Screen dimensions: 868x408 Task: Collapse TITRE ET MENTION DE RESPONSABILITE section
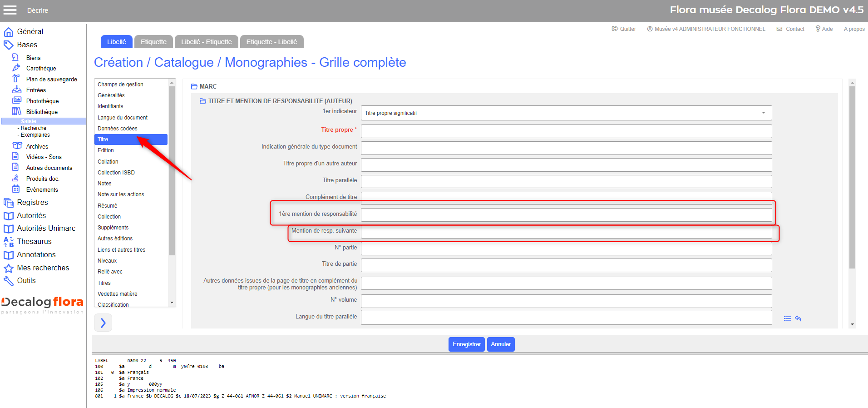click(x=202, y=101)
